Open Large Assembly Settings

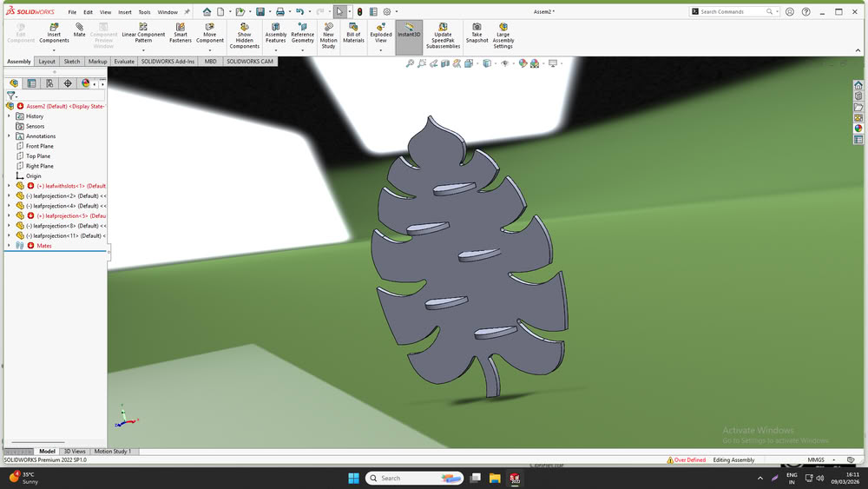click(503, 36)
